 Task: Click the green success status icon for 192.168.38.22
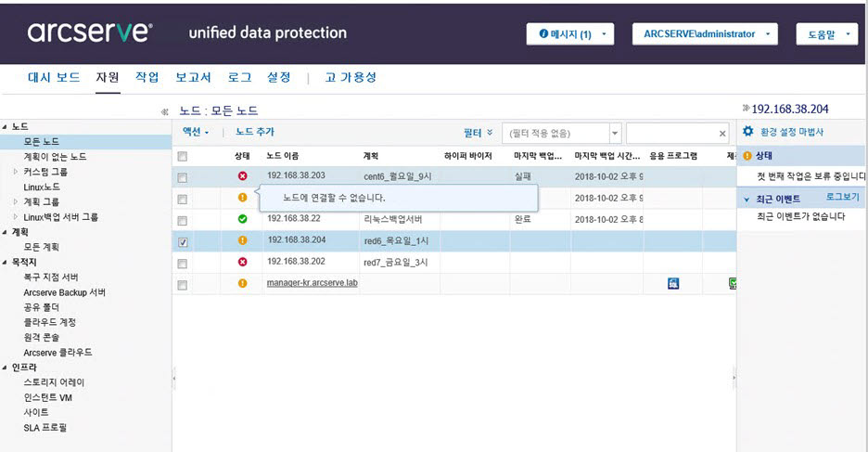[242, 219]
